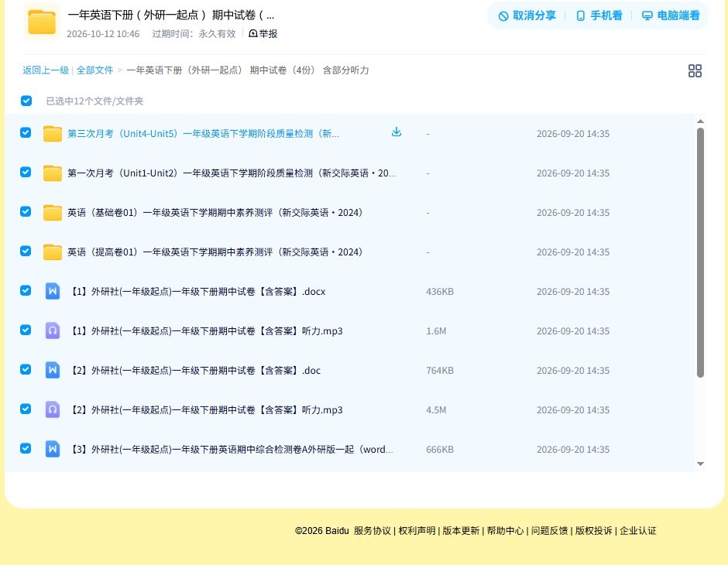Open 【1】外研社期中试卷【含答案】听力.mp3
The height and width of the screenshot is (565, 728).
(x=206, y=330)
